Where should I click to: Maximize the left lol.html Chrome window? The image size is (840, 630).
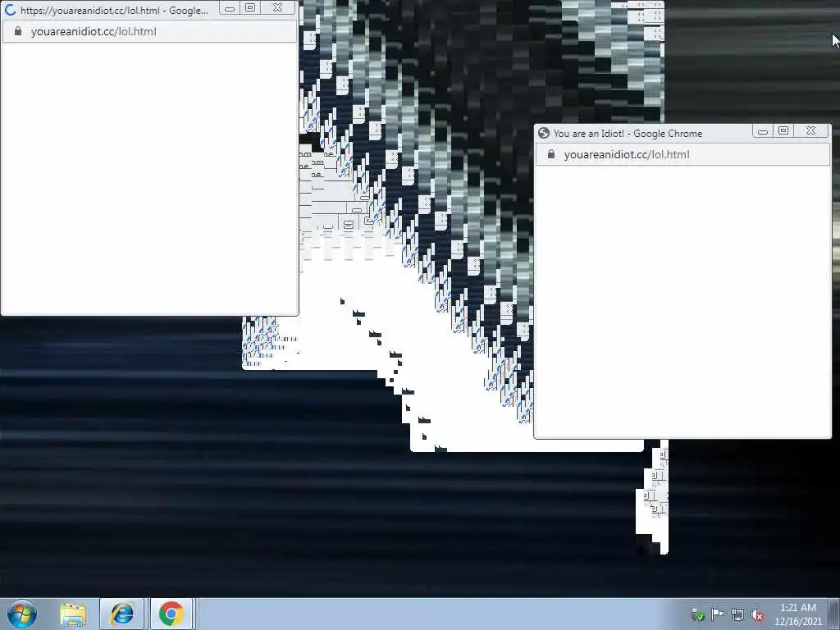tap(249, 7)
